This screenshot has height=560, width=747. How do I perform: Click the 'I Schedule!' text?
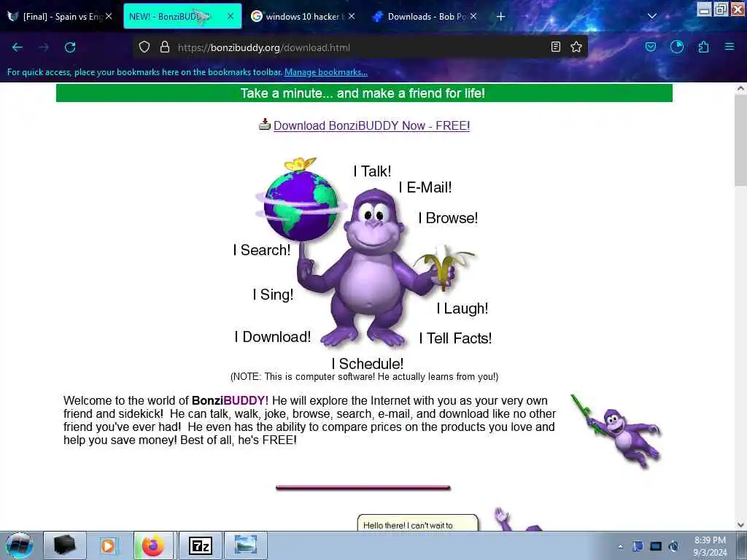368,363
